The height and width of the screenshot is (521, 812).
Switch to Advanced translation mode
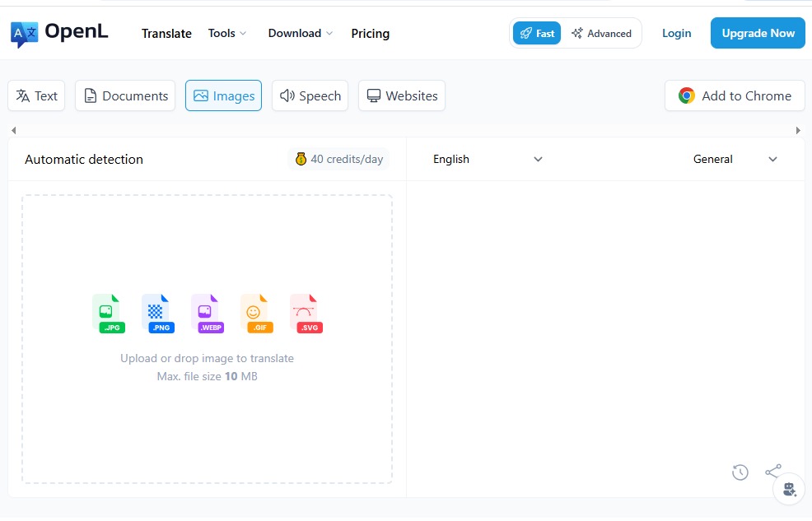point(601,34)
